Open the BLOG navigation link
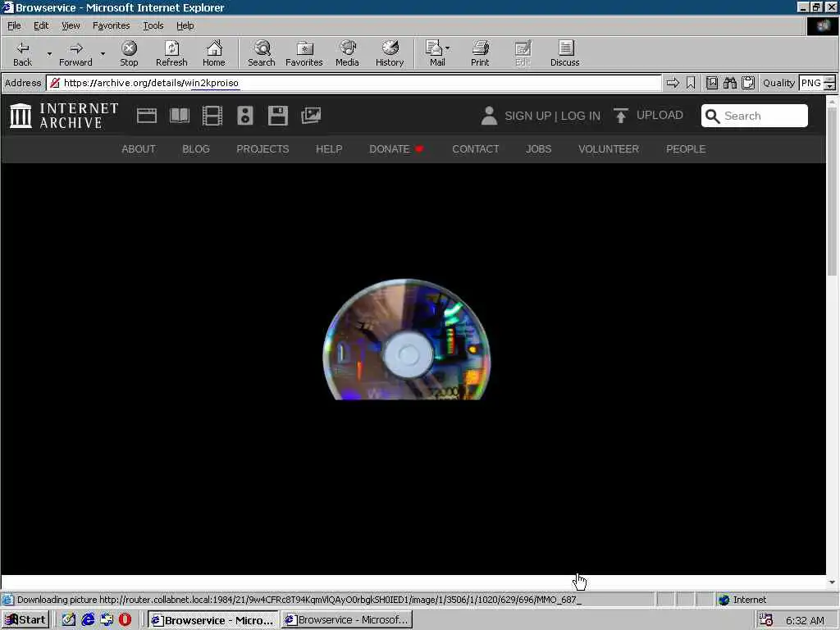 (196, 149)
